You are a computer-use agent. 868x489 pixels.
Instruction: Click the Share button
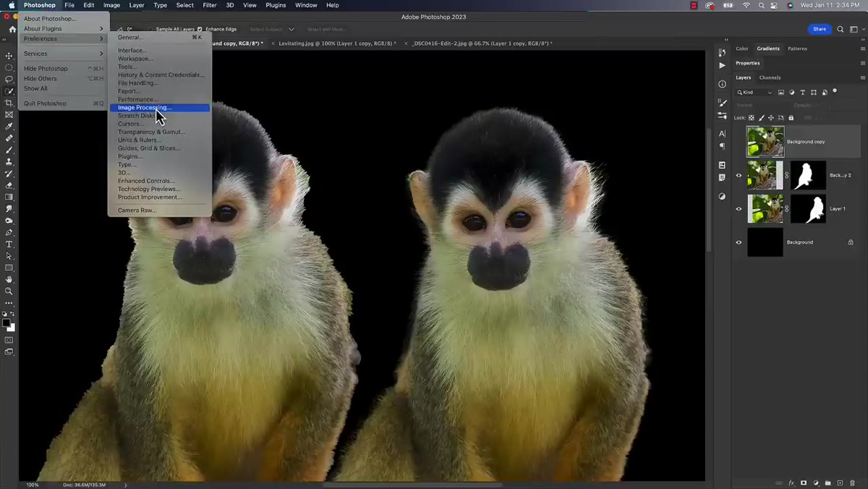click(x=820, y=30)
